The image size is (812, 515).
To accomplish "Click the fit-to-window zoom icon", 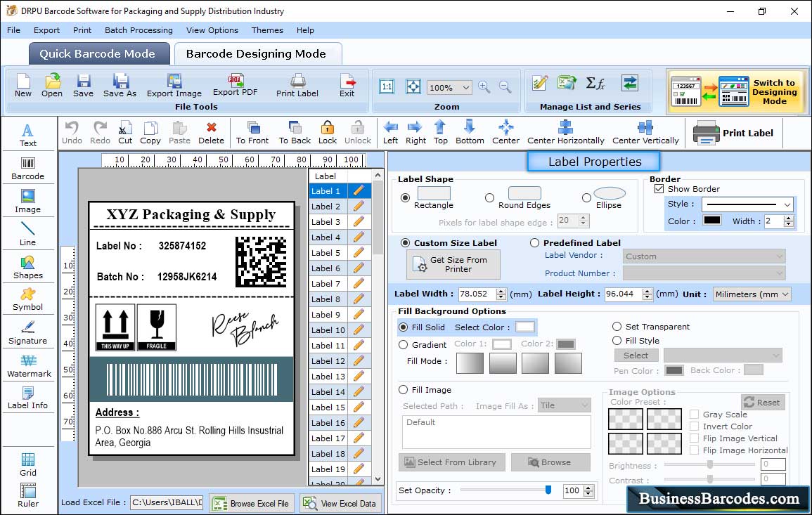I will pyautogui.click(x=413, y=87).
